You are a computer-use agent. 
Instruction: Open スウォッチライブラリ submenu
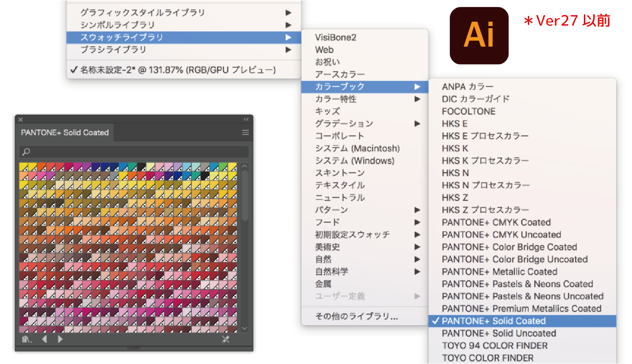183,37
